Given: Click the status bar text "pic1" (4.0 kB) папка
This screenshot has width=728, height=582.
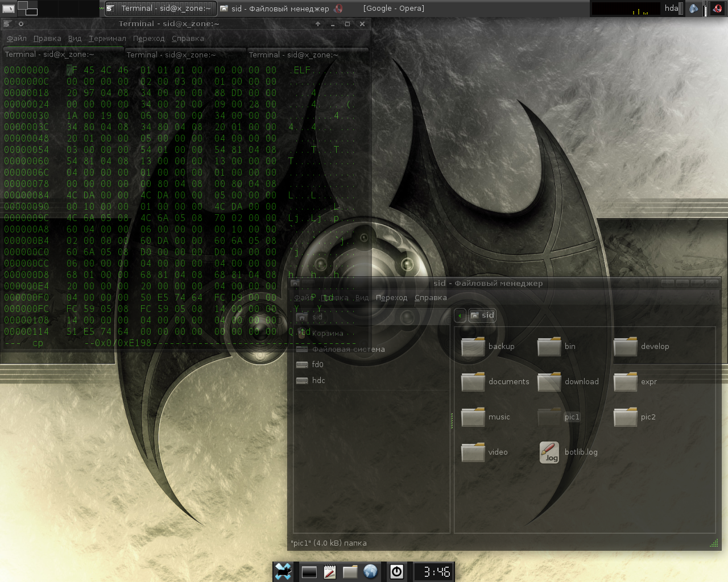Looking at the screenshot, I should coord(328,543).
